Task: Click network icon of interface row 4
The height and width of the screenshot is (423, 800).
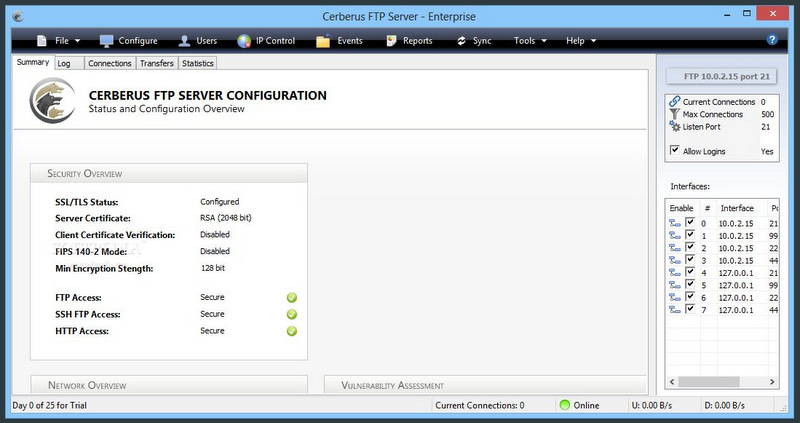Action: tap(675, 272)
